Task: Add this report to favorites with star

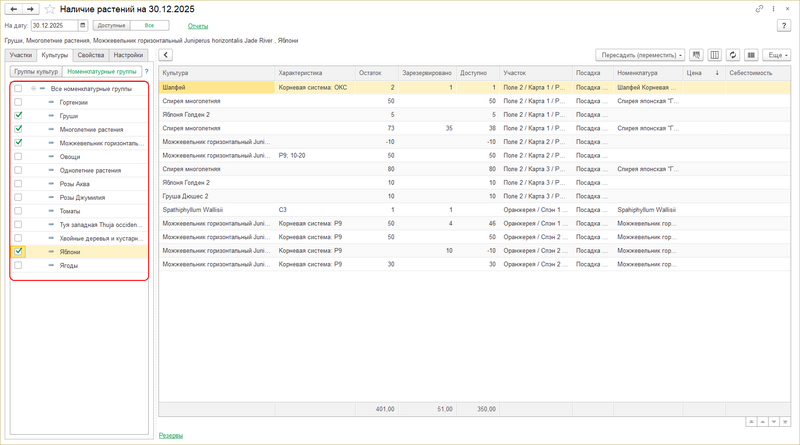Action: (x=50, y=8)
